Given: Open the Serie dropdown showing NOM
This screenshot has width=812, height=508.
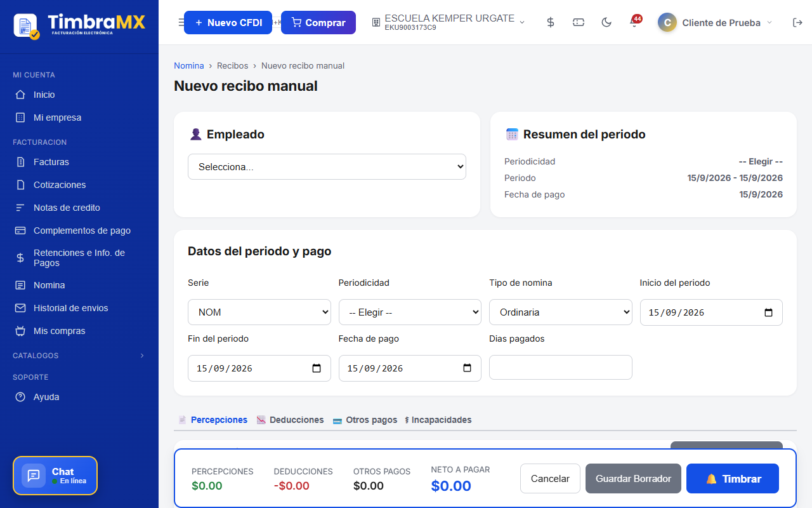Looking at the screenshot, I should [259, 312].
